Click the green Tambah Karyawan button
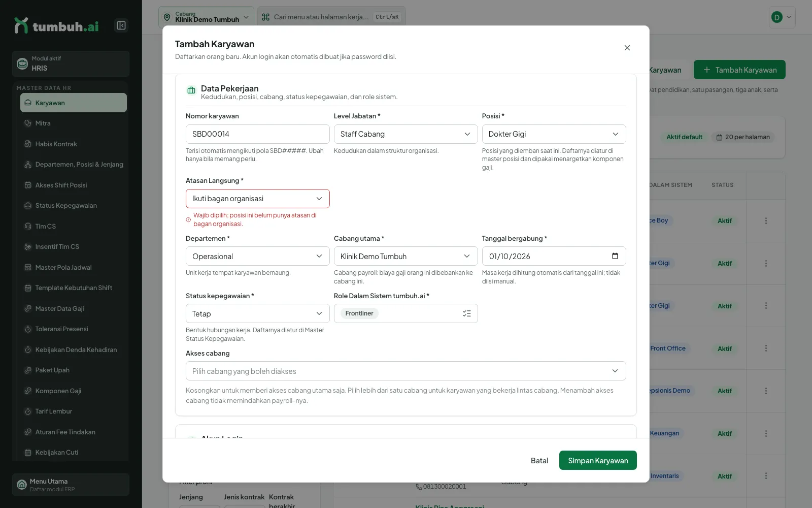 pos(739,70)
